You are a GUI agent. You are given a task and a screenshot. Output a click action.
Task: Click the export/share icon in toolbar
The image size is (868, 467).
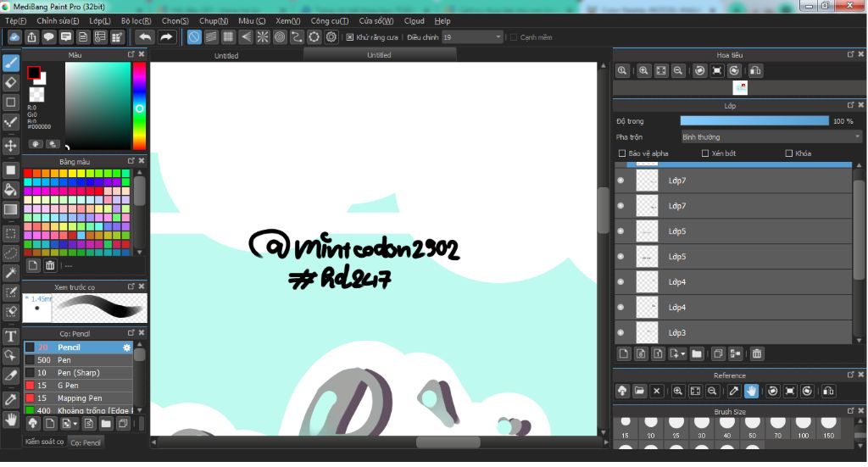click(x=31, y=37)
